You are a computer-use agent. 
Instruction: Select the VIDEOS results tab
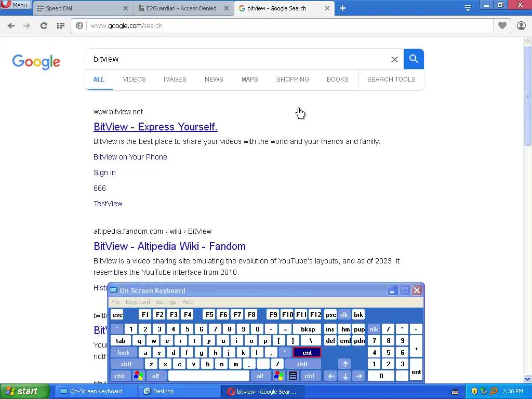[134, 79]
